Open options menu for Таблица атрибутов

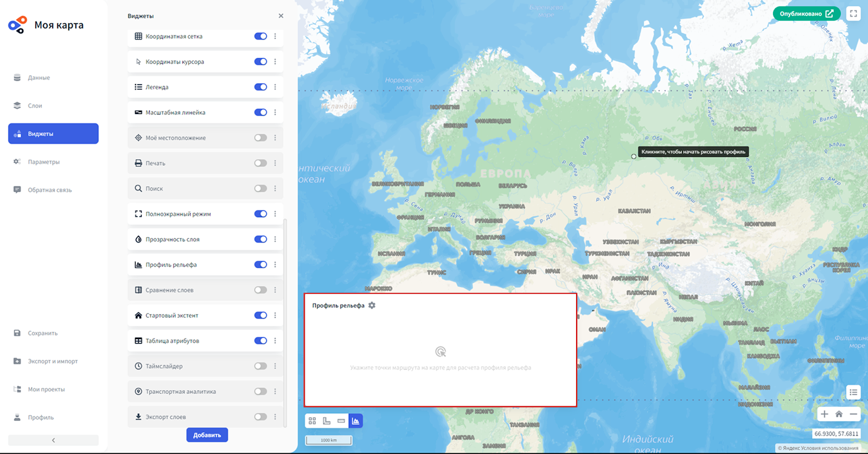tap(275, 340)
